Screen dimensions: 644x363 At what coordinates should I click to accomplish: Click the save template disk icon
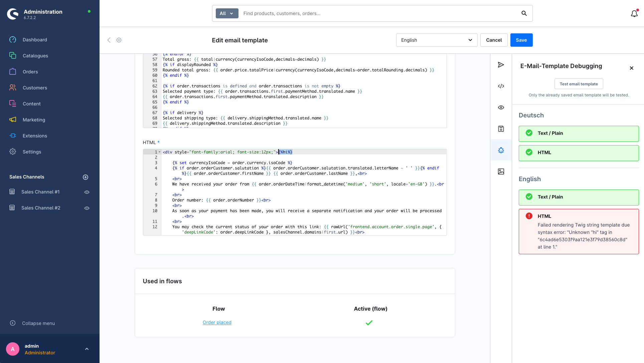click(501, 129)
